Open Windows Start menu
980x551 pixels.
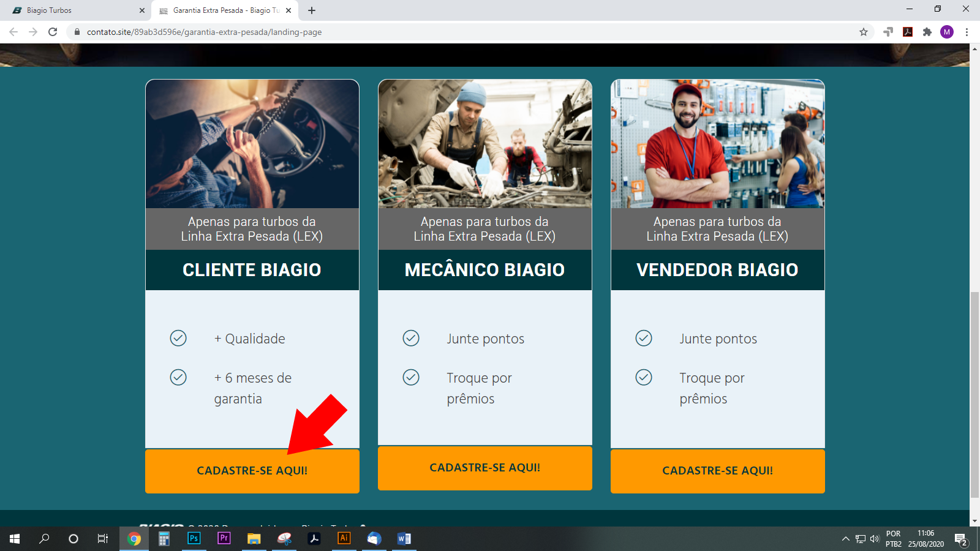point(15,539)
